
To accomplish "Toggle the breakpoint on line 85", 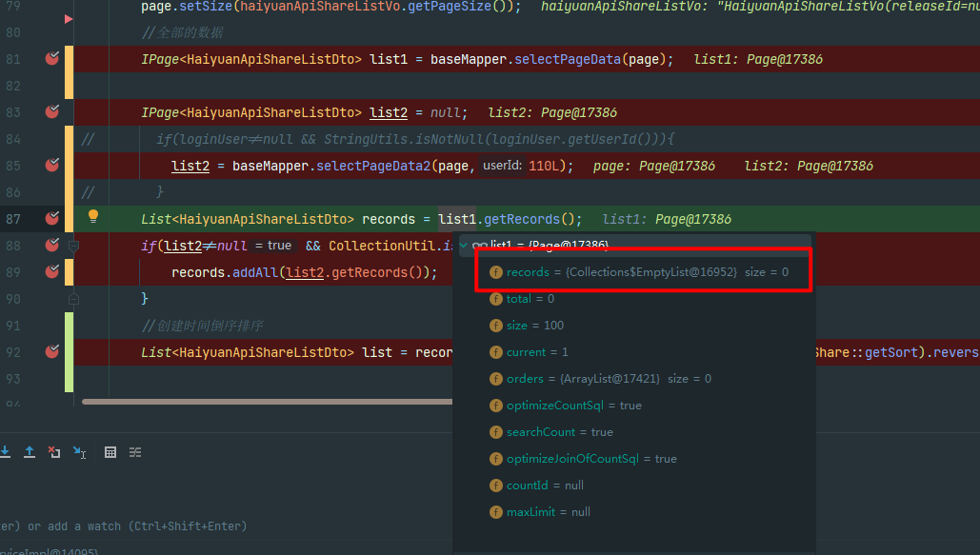I will [51, 166].
